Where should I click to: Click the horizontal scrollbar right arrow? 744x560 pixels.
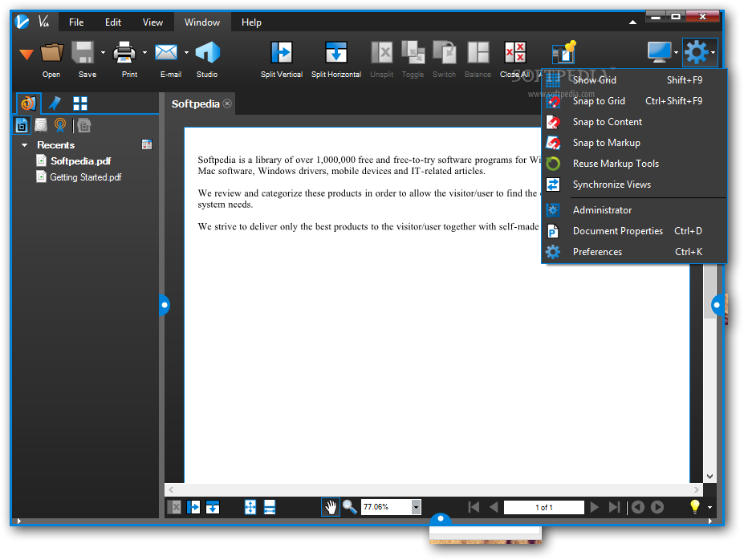(696, 490)
